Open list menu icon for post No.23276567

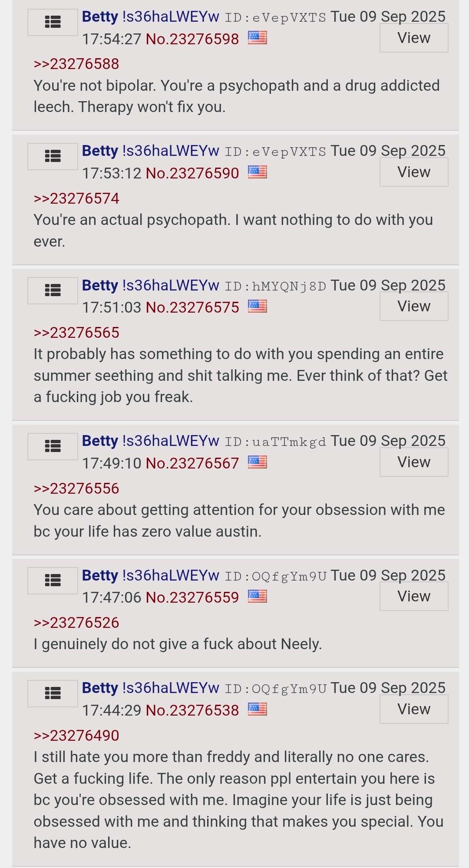(x=53, y=446)
